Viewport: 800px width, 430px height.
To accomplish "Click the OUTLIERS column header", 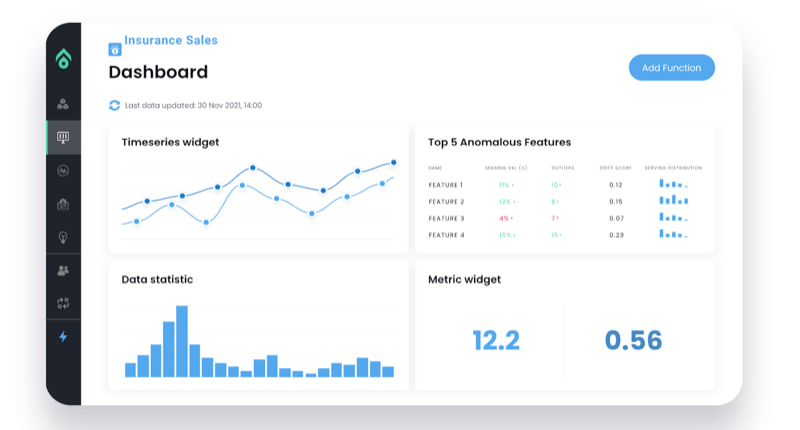I will [563, 168].
